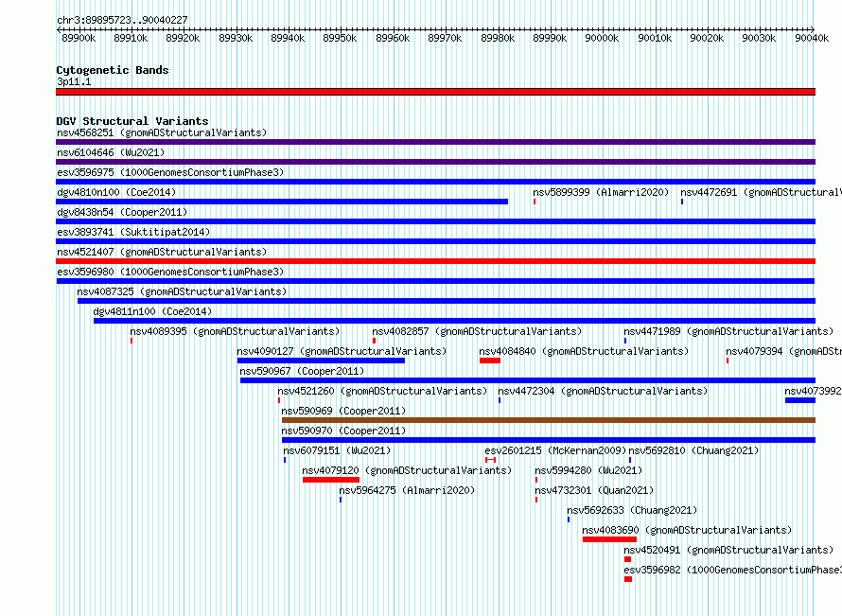Click nsv4084840 gnomAD variant label
Image resolution: width=842 pixels, height=616 pixels.
coord(584,351)
